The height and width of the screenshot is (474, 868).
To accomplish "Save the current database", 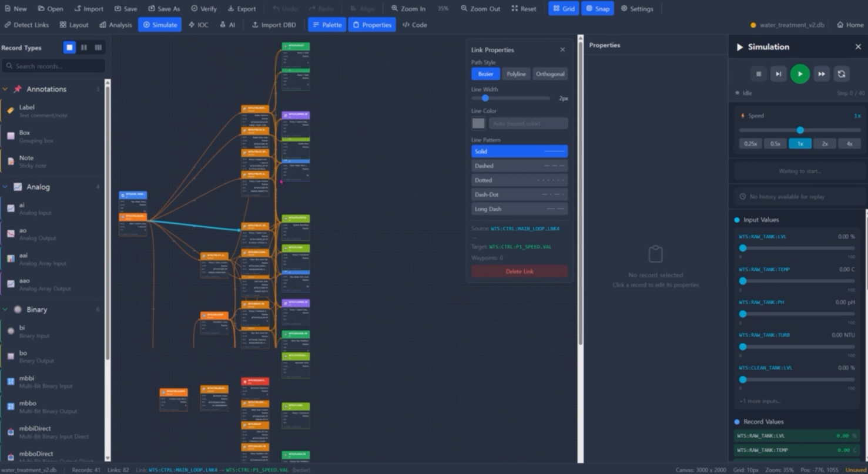I will click(126, 9).
